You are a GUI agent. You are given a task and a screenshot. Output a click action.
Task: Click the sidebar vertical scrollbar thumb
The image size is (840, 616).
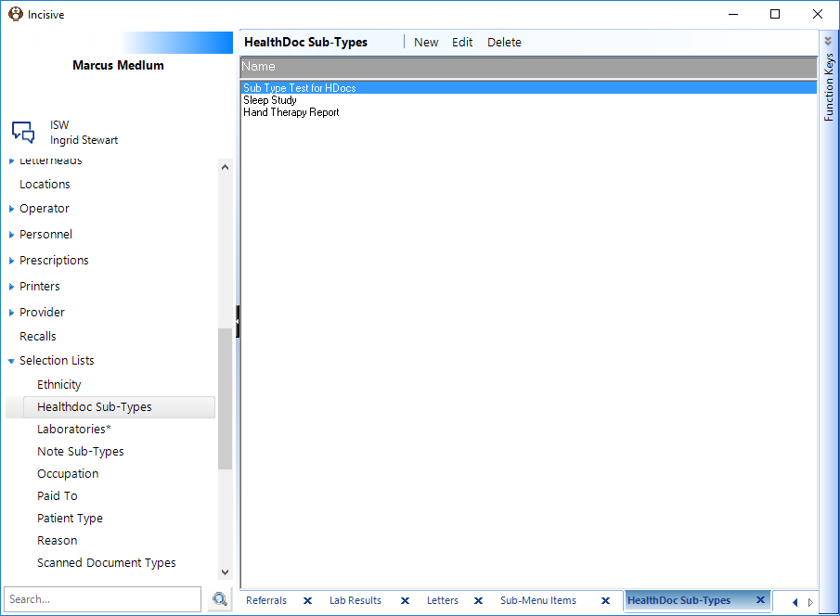pyautogui.click(x=225, y=399)
